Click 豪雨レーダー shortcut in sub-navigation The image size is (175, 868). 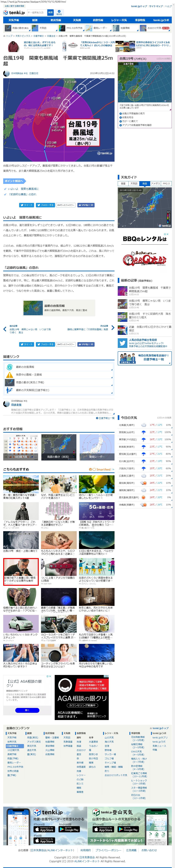tap(98, 28)
